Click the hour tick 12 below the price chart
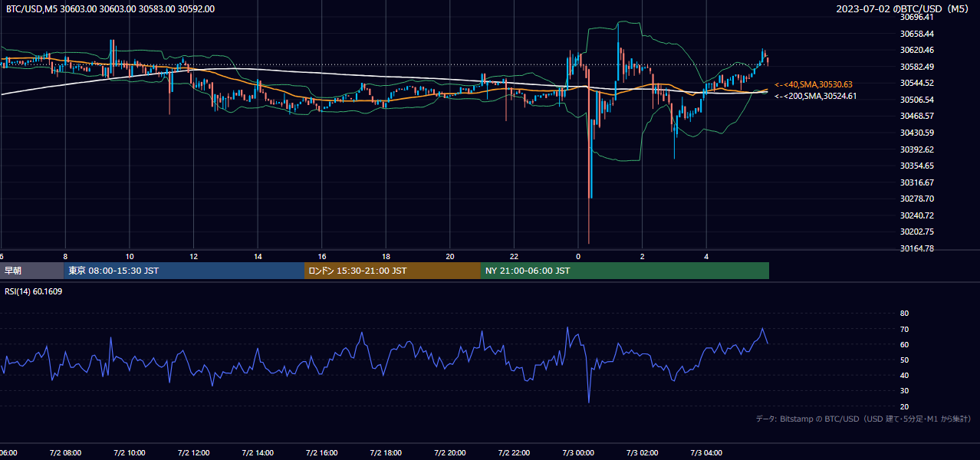The width and height of the screenshot is (980, 460). pyautogui.click(x=194, y=256)
